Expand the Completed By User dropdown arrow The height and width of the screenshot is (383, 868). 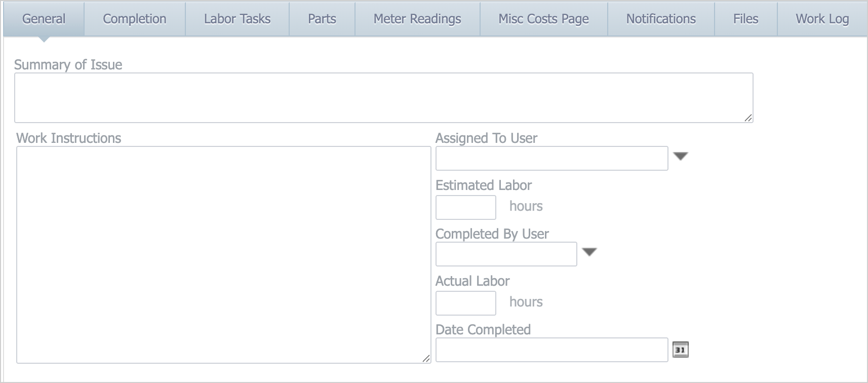589,252
